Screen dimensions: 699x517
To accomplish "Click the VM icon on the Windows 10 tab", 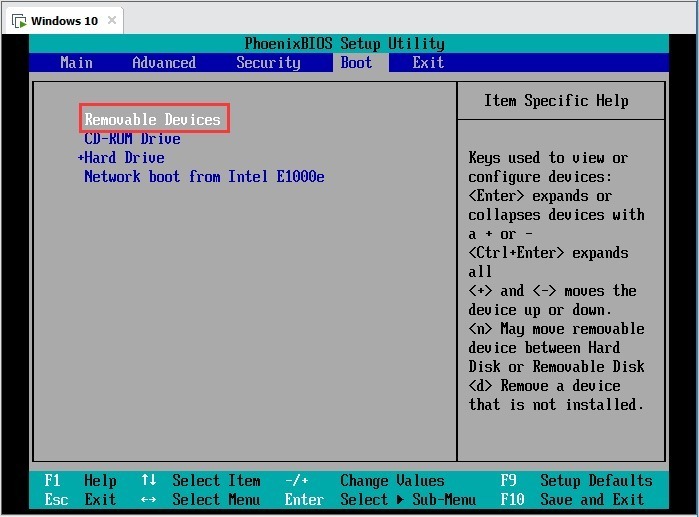I will click(18, 20).
